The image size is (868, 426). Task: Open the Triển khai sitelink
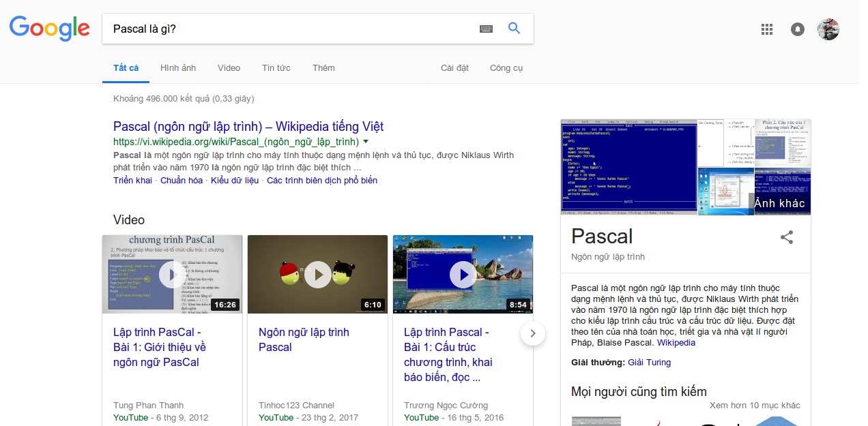pos(132,181)
